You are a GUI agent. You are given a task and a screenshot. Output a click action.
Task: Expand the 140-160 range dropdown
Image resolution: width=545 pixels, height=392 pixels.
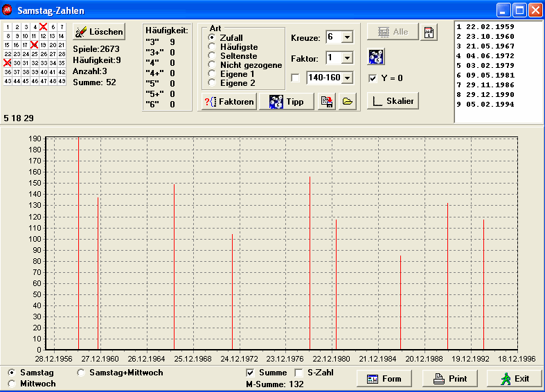[347, 78]
